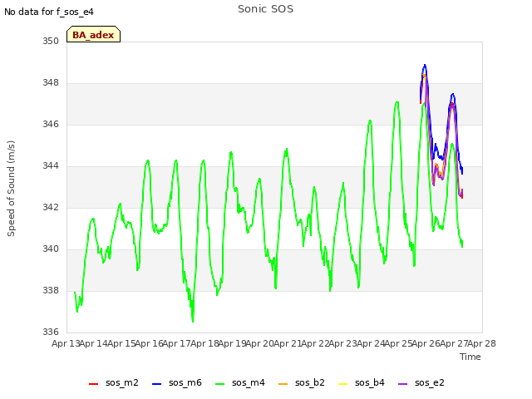
Task: Click the 342 y-axis label
Action: click(x=50, y=207)
